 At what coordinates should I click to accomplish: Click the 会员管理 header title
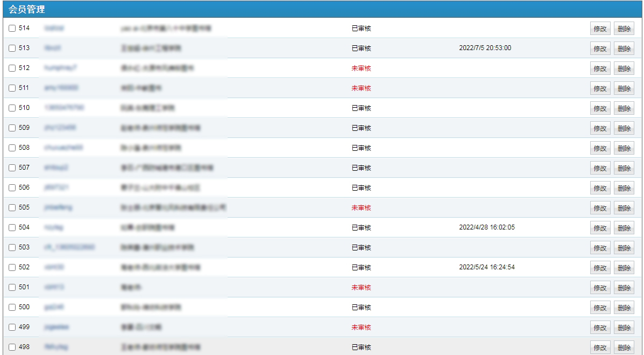27,9
